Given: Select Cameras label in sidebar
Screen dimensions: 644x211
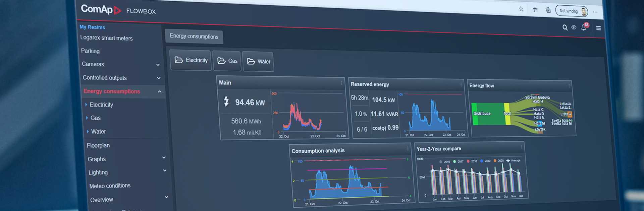Looking at the screenshot, I should pyautogui.click(x=93, y=64).
